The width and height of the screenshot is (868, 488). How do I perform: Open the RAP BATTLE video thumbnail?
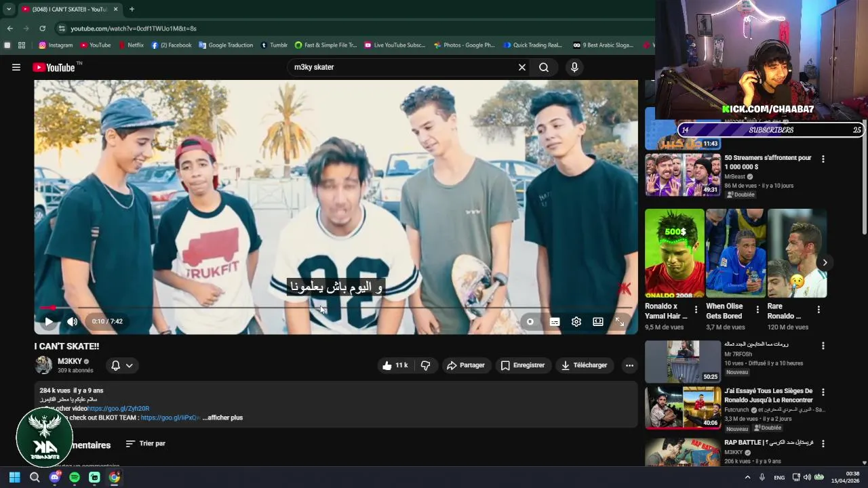coord(682,452)
